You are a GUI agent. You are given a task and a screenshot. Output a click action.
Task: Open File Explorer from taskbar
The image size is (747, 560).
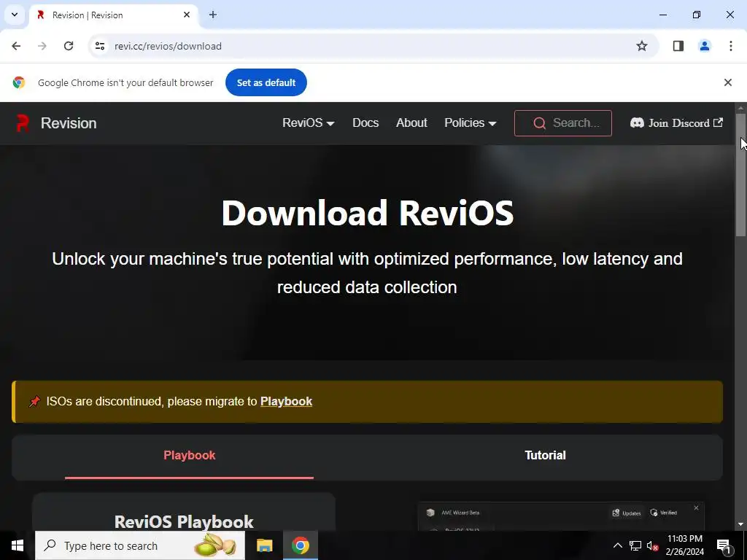coord(264,545)
